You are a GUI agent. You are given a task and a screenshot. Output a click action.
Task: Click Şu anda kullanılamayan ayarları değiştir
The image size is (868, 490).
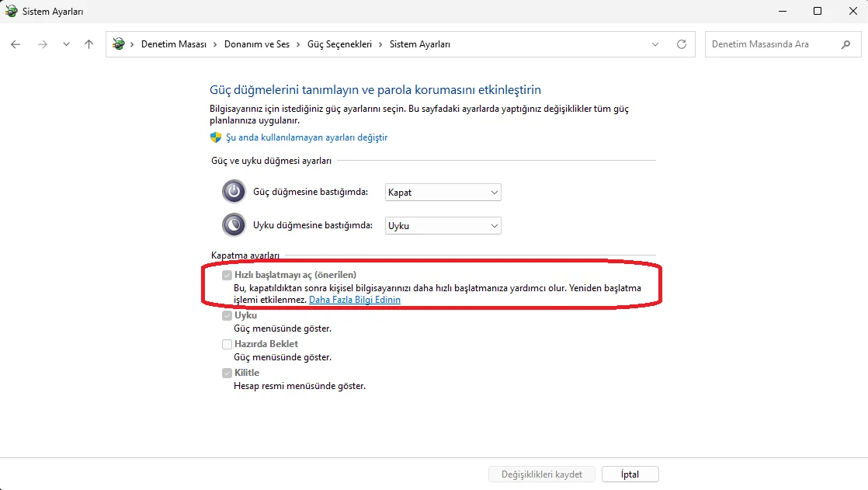click(x=306, y=137)
